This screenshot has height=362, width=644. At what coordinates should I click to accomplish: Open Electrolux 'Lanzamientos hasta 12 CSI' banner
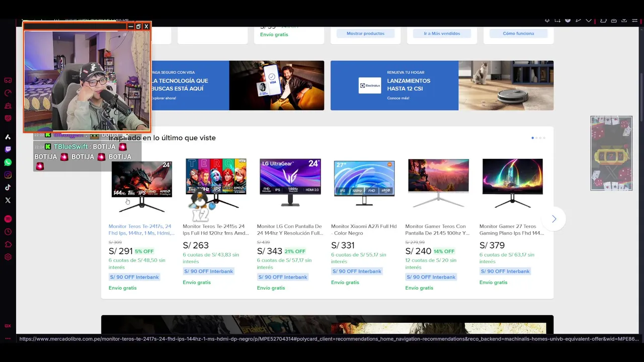click(x=442, y=85)
